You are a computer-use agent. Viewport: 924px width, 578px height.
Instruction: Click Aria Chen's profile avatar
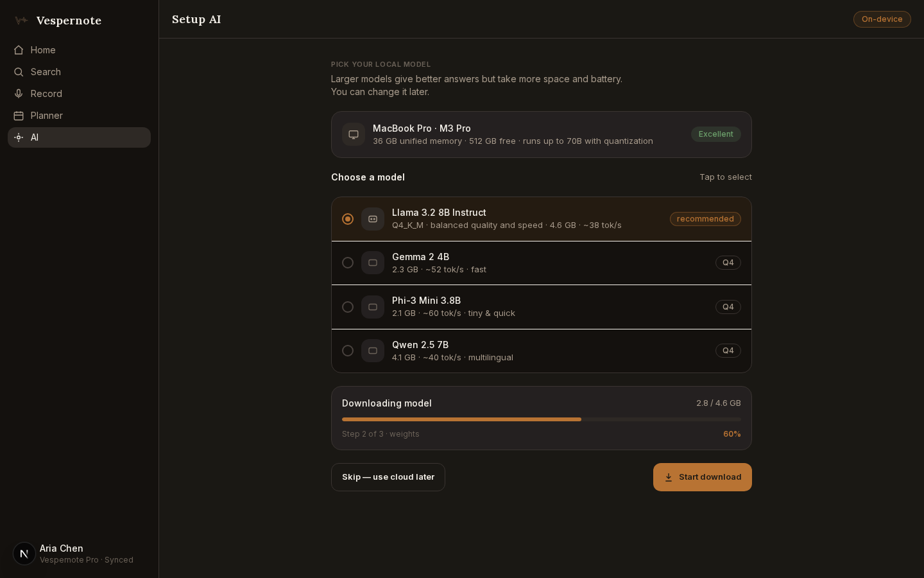[24, 554]
